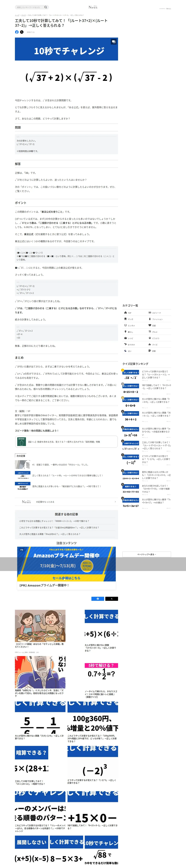Share article via Facebook icon
This screenshot has width=186, height=868.
pyautogui.click(x=17, y=32)
